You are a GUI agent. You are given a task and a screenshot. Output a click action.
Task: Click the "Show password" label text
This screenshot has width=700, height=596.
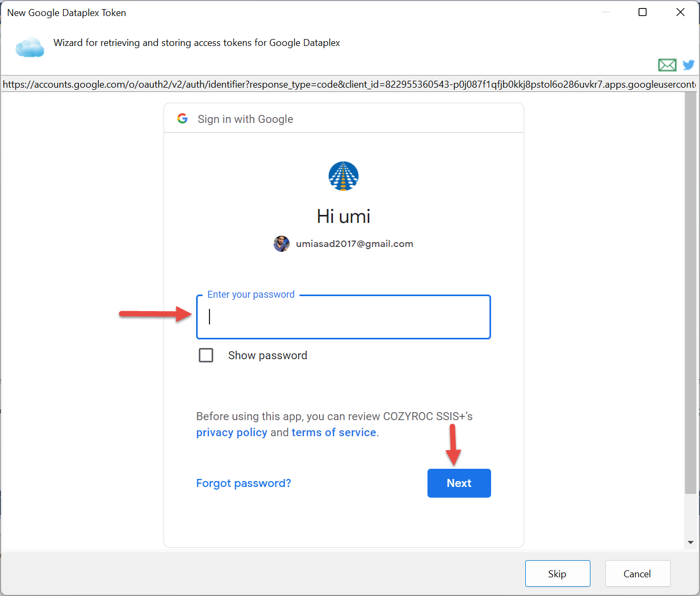tap(268, 355)
